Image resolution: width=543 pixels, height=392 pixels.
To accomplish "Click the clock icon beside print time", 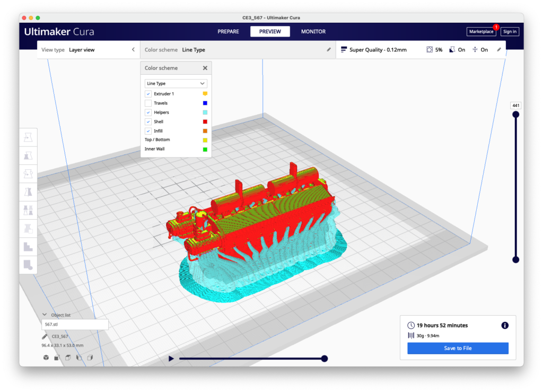I will coord(411,325).
